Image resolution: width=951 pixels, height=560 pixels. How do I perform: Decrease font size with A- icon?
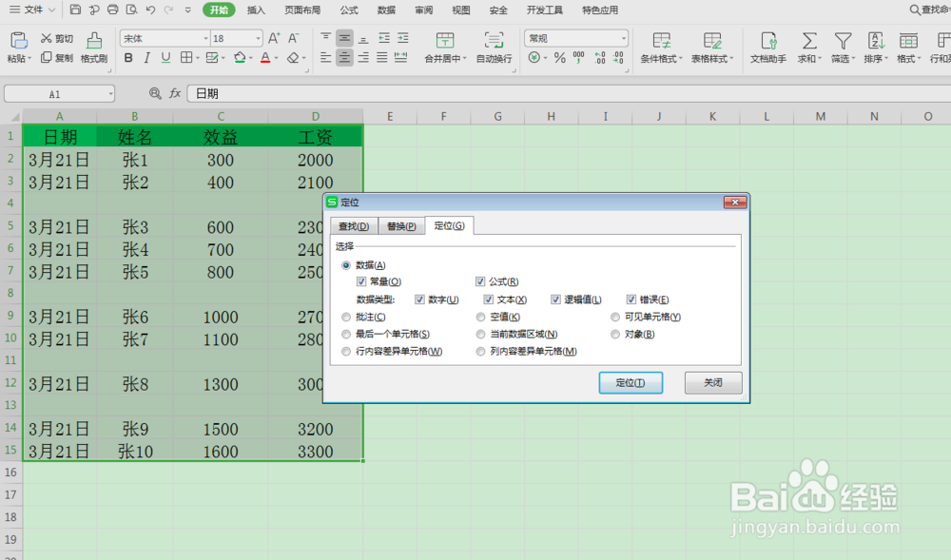[294, 38]
